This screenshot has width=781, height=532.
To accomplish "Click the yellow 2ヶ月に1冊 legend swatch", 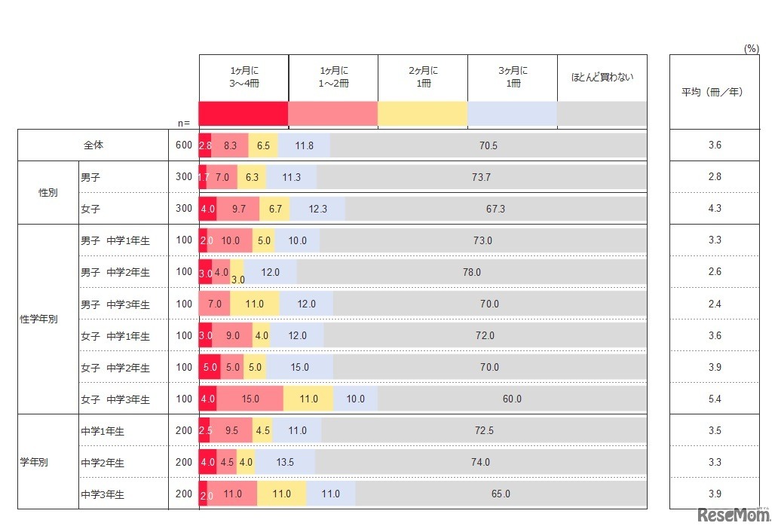I will pos(422,114).
